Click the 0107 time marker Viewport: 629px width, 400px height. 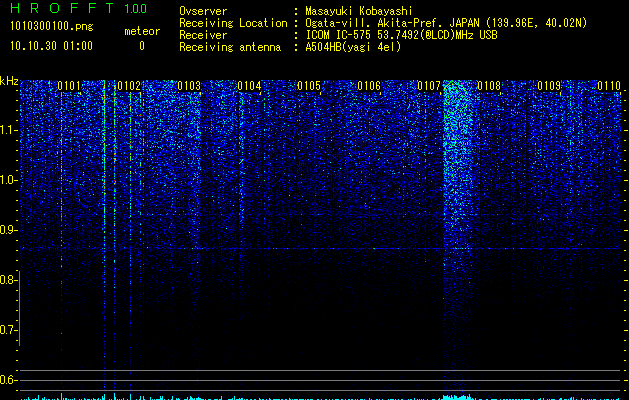coord(429,86)
